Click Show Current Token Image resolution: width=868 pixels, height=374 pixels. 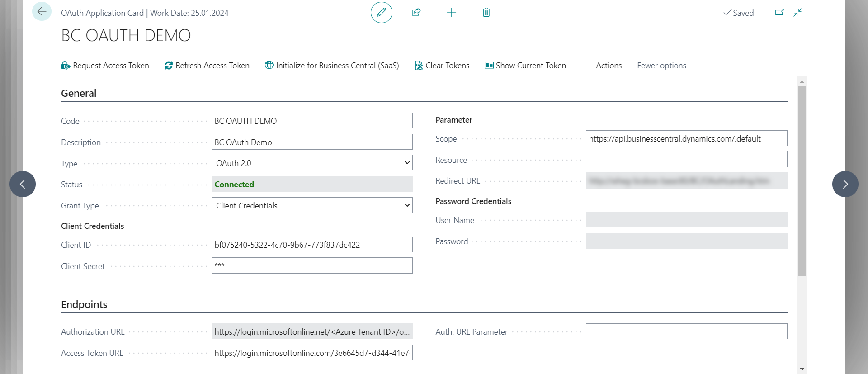point(525,66)
